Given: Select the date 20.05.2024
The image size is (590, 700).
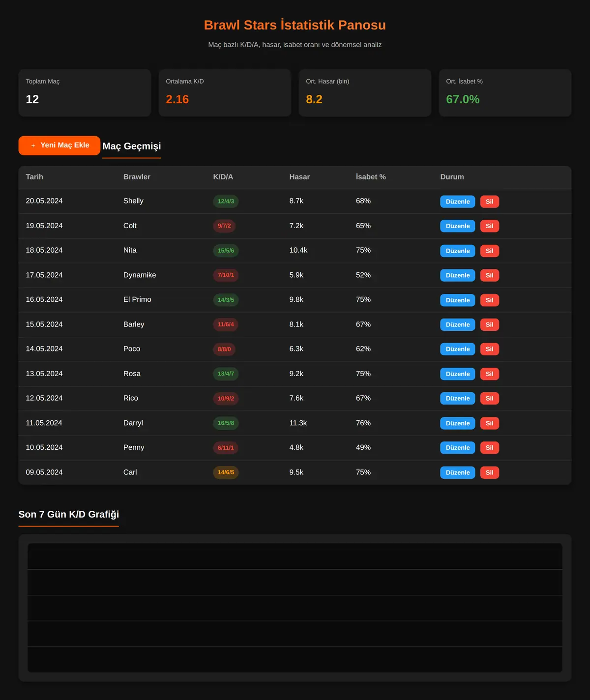Looking at the screenshot, I should [x=44, y=201].
